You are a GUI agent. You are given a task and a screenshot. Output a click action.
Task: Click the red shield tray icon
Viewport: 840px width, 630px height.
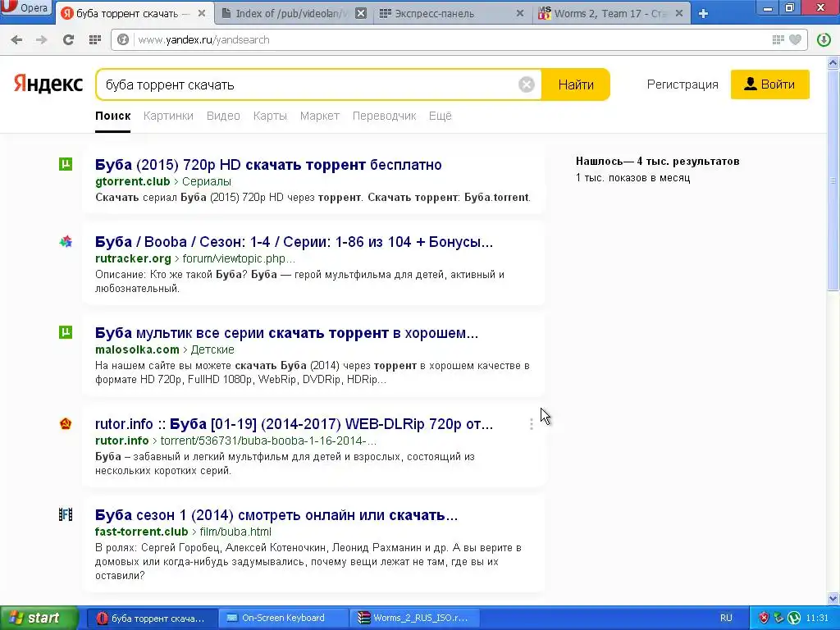tap(764, 618)
